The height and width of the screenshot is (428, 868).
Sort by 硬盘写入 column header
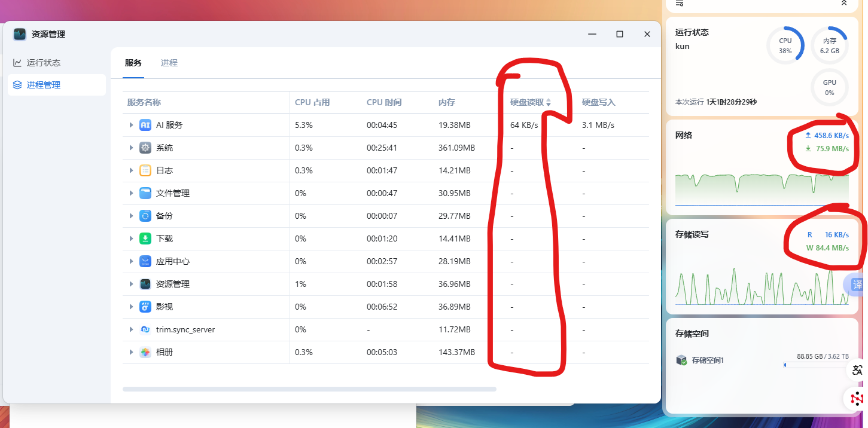(599, 102)
